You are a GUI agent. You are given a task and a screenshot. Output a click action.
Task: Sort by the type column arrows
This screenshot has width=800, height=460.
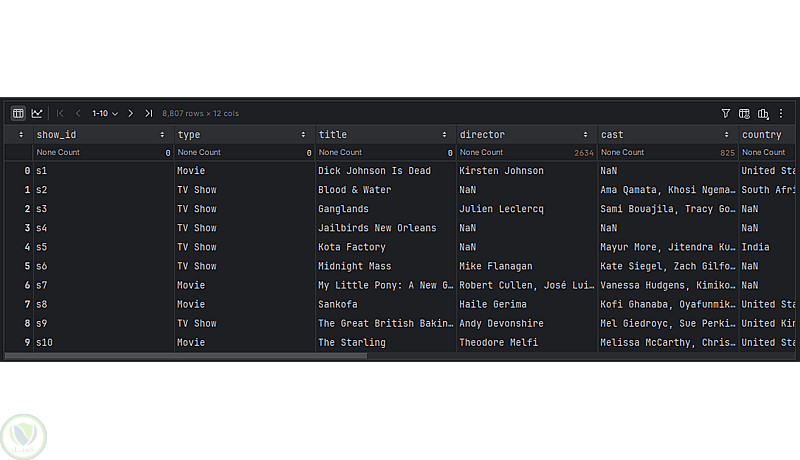pos(304,134)
